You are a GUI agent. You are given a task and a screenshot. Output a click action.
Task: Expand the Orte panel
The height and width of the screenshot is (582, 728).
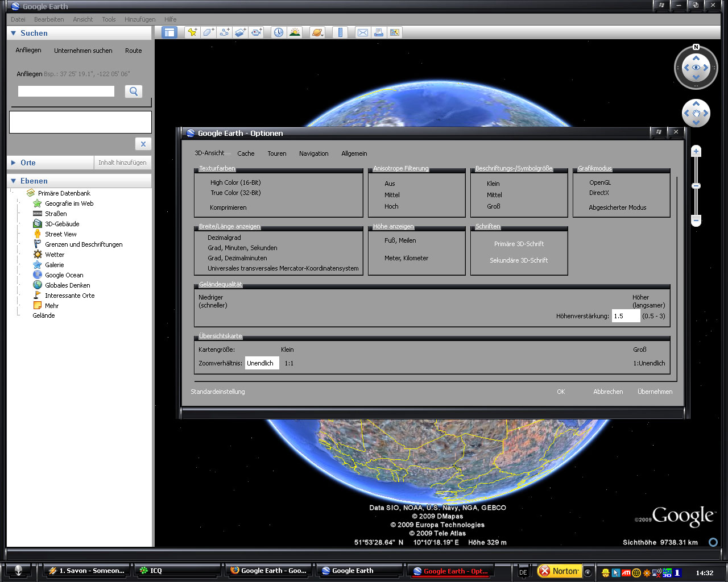click(14, 163)
